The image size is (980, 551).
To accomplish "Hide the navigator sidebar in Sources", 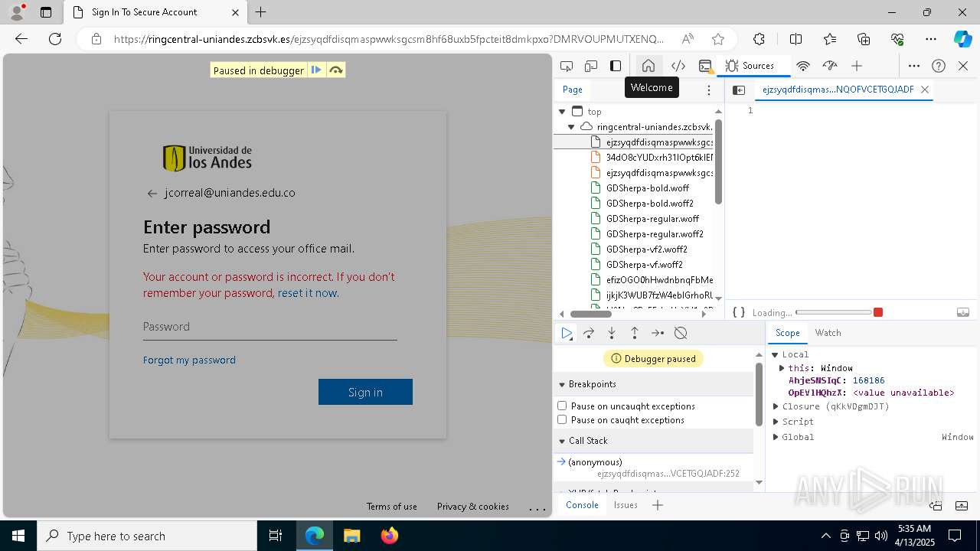I will (739, 90).
